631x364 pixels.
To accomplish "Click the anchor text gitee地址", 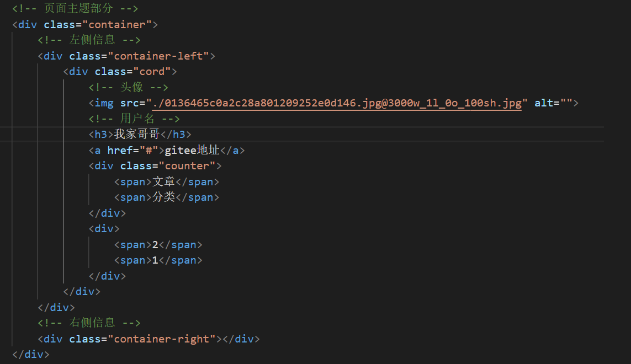I will (192, 151).
